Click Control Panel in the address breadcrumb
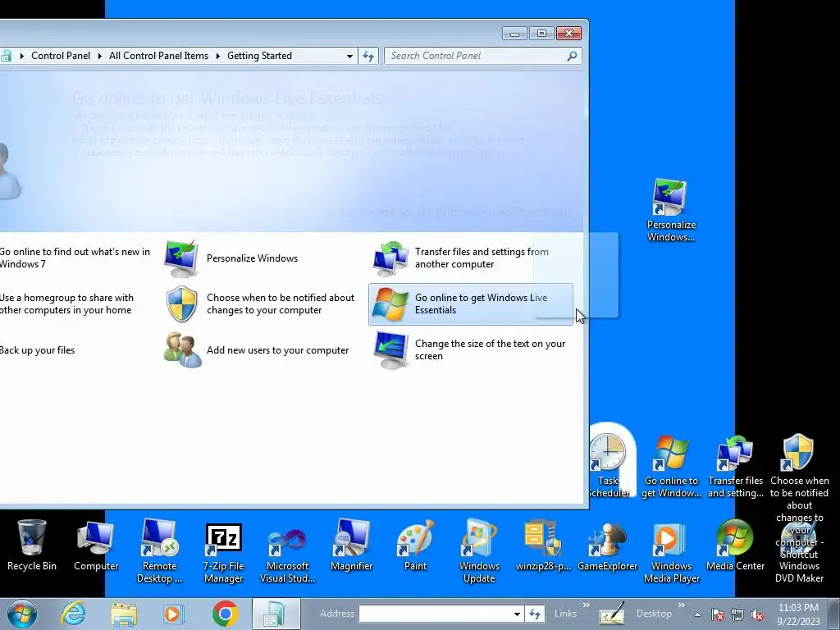 coord(61,56)
